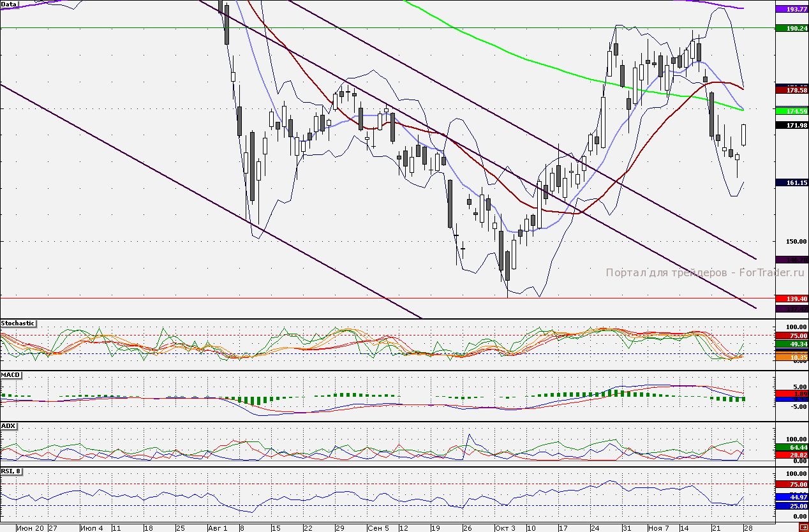This screenshot has width=809, height=532.
Task: Open the ForTrader.ru watermark link
Action: pos(704,271)
